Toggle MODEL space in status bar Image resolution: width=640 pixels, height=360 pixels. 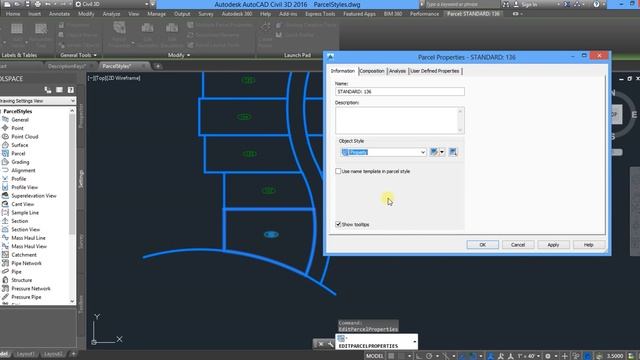click(374, 356)
